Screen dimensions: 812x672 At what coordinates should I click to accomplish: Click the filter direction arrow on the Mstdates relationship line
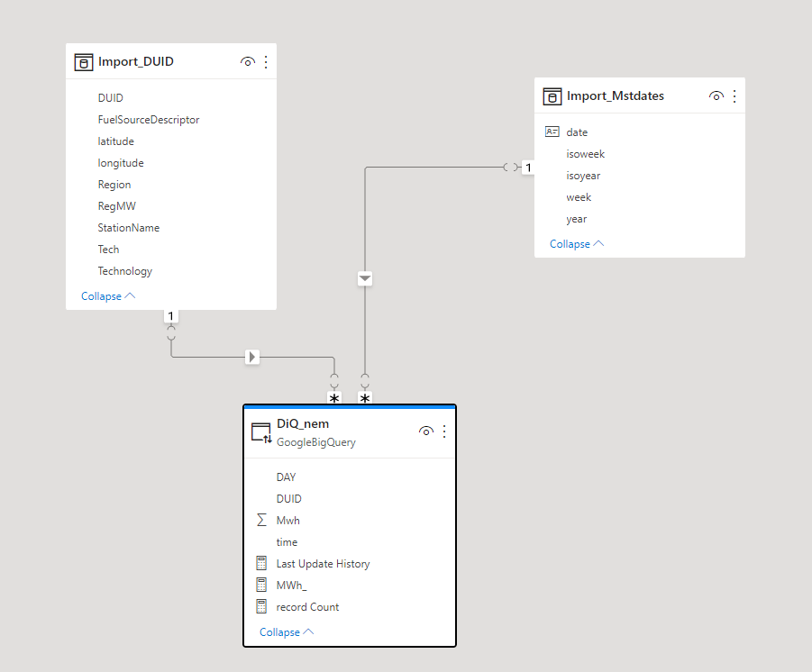364,278
